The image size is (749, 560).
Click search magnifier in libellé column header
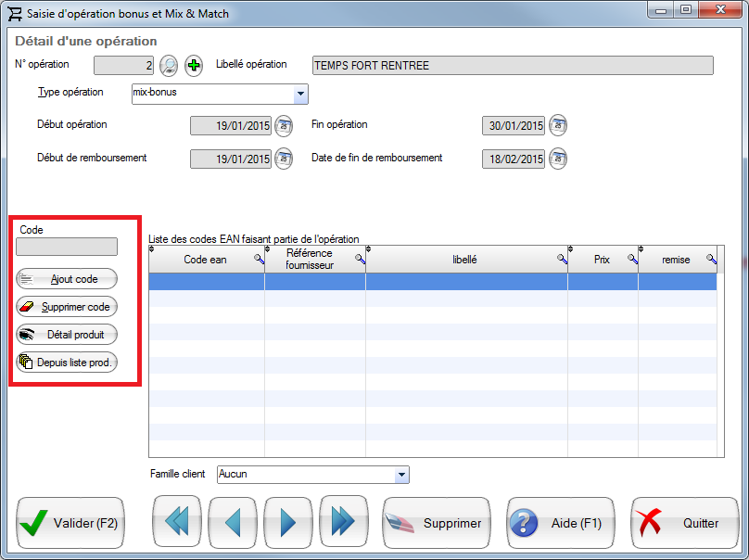563,259
